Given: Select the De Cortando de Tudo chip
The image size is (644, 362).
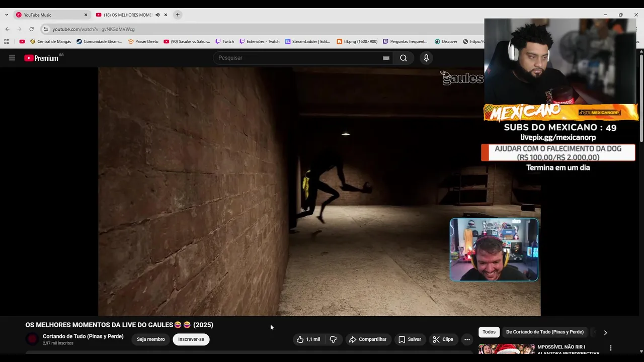Looking at the screenshot, I should coord(545,332).
